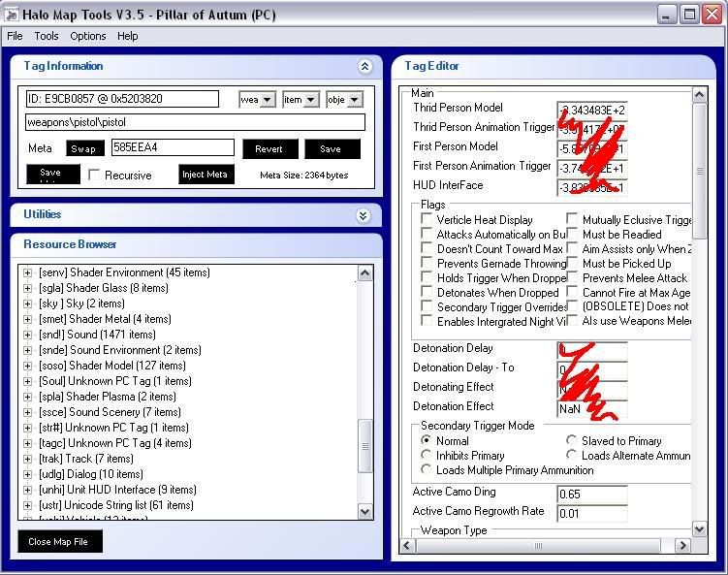Select Inhibits Primary radio option
The width and height of the screenshot is (728, 575).
(426, 454)
